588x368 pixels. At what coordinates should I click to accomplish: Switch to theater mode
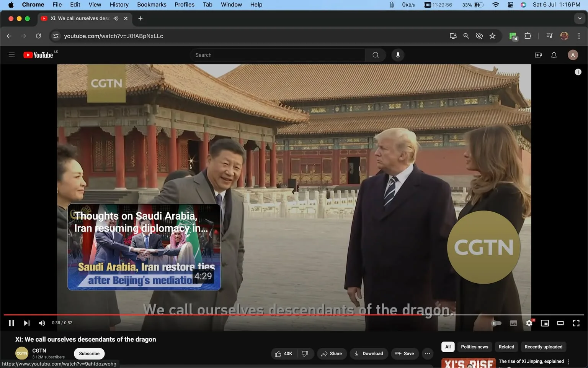point(560,323)
